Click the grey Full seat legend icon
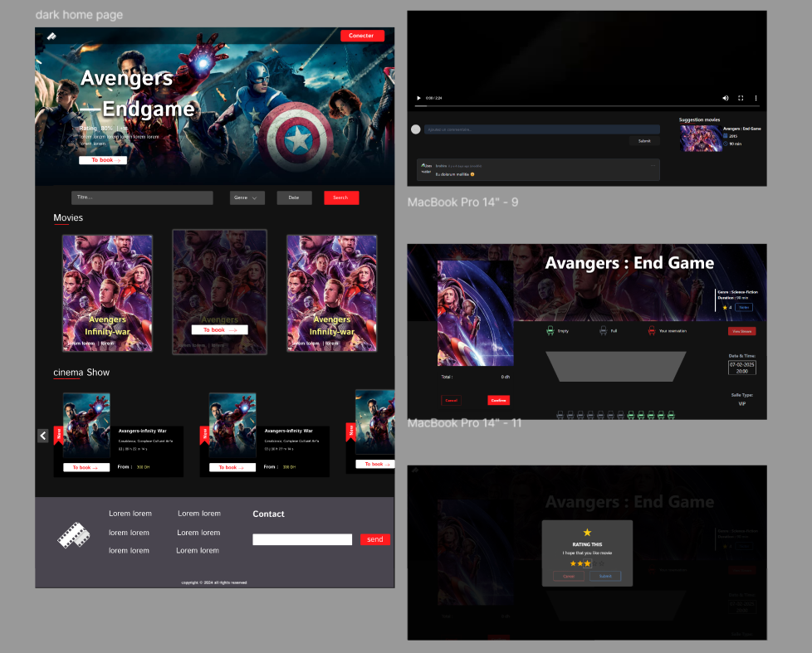Image resolution: width=812 pixels, height=653 pixels. click(x=603, y=330)
